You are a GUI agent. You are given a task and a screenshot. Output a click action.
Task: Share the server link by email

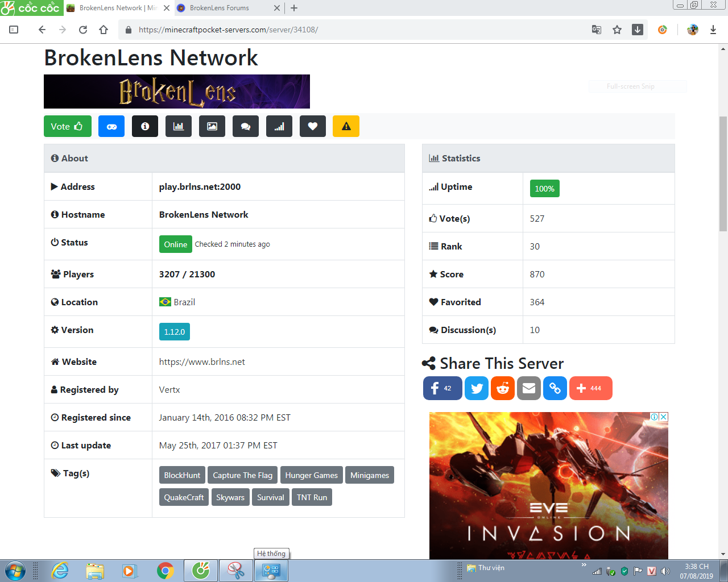click(x=529, y=388)
